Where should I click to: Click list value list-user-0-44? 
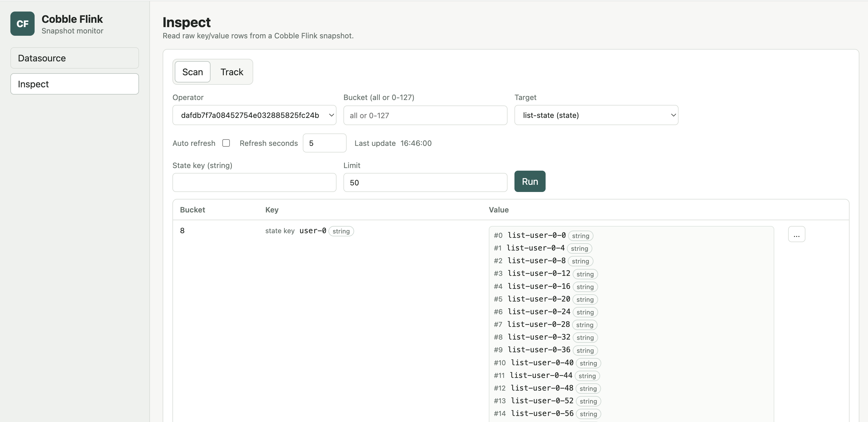[x=541, y=376]
